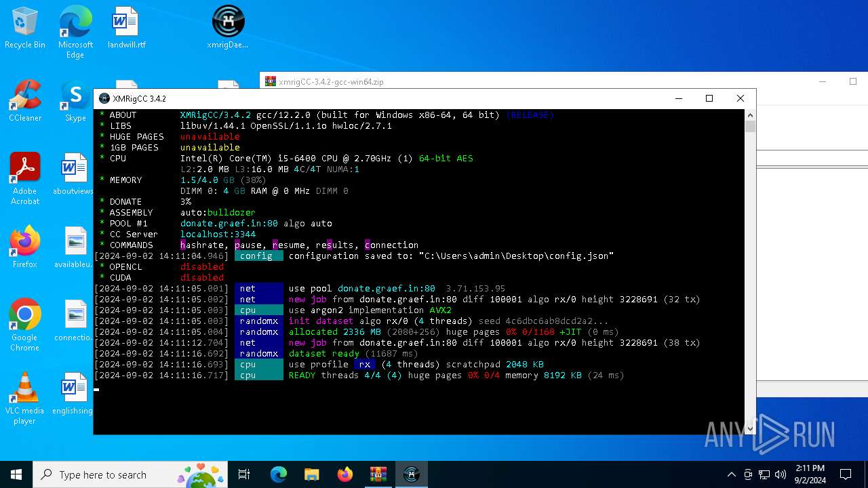The width and height of the screenshot is (868, 488).
Task: Open the notification center icon
Action: pos(846,474)
